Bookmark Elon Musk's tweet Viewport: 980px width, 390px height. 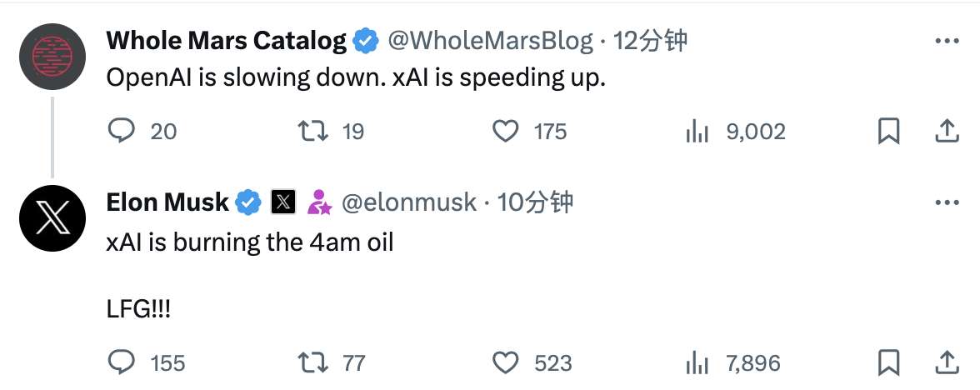889,362
